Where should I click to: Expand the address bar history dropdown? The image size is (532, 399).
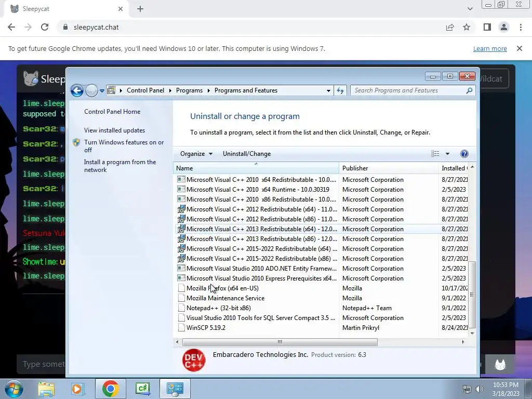(x=328, y=90)
